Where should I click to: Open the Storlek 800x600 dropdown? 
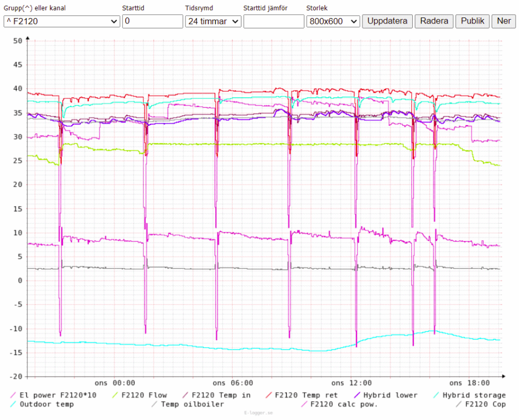tap(333, 21)
